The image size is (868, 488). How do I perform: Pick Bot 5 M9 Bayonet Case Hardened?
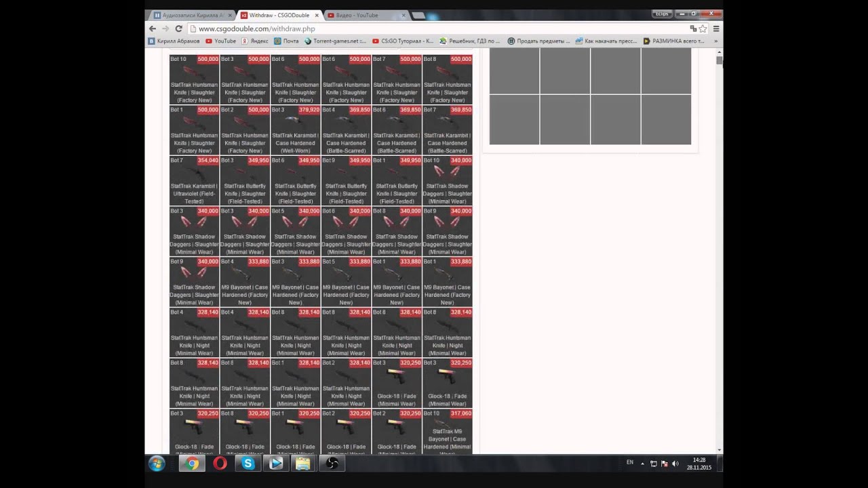tap(346, 282)
